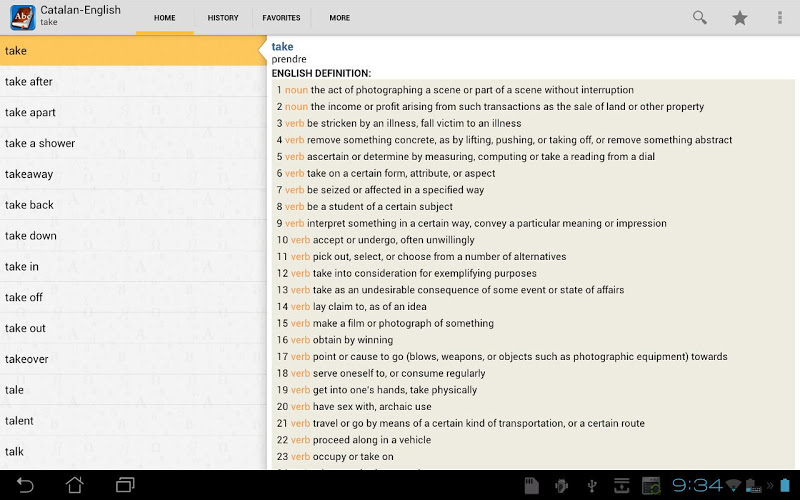Image resolution: width=800 pixels, height=500 pixels.
Task: Tap the USB connection status icon
Action: click(x=592, y=486)
